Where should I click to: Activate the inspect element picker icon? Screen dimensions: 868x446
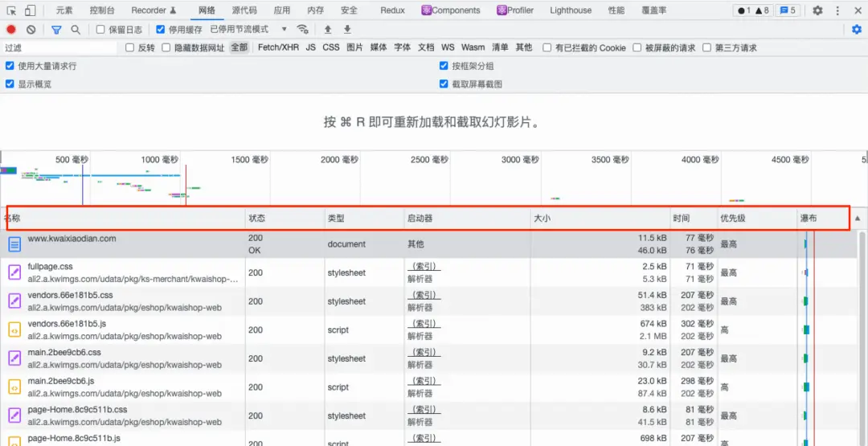[x=11, y=10]
